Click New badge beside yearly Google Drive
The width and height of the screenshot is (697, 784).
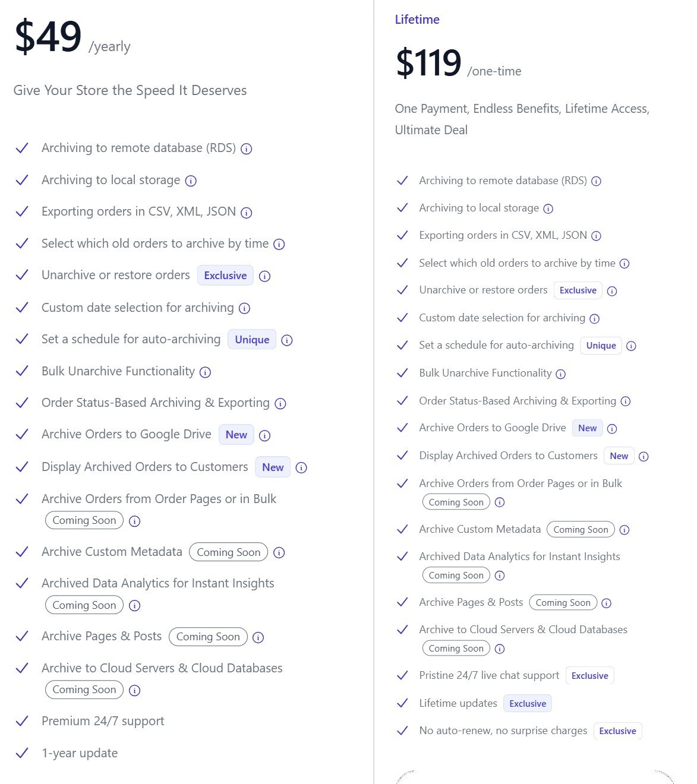pos(236,435)
